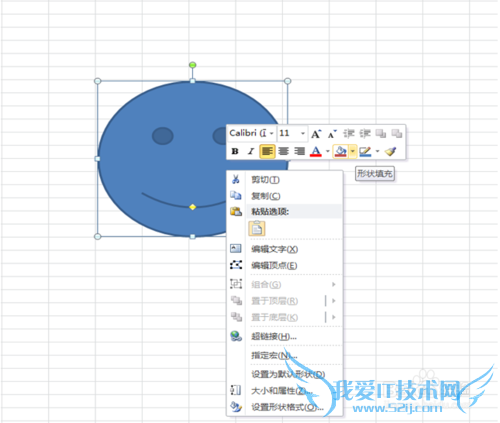Click the copy pages icon
The width and height of the screenshot is (500, 423).
[236, 195]
